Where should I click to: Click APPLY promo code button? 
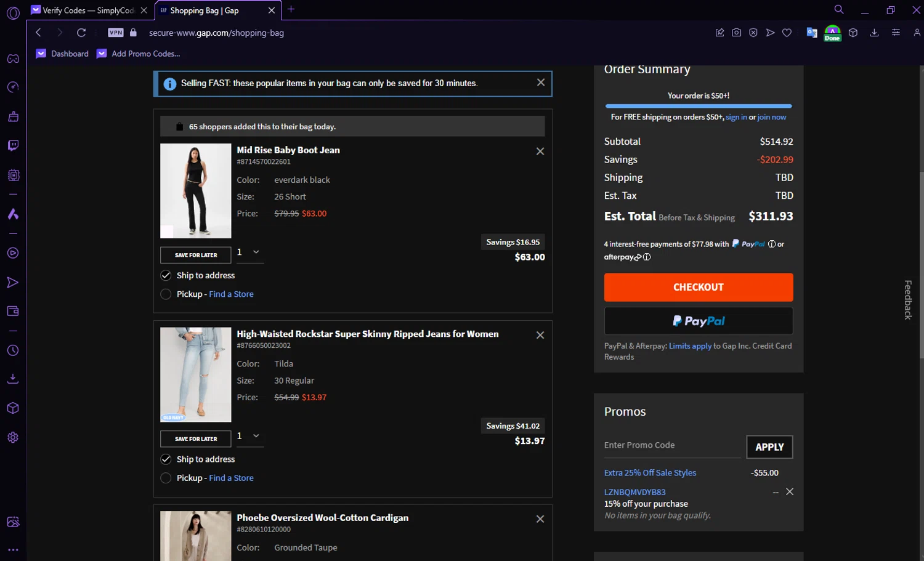pyautogui.click(x=769, y=447)
